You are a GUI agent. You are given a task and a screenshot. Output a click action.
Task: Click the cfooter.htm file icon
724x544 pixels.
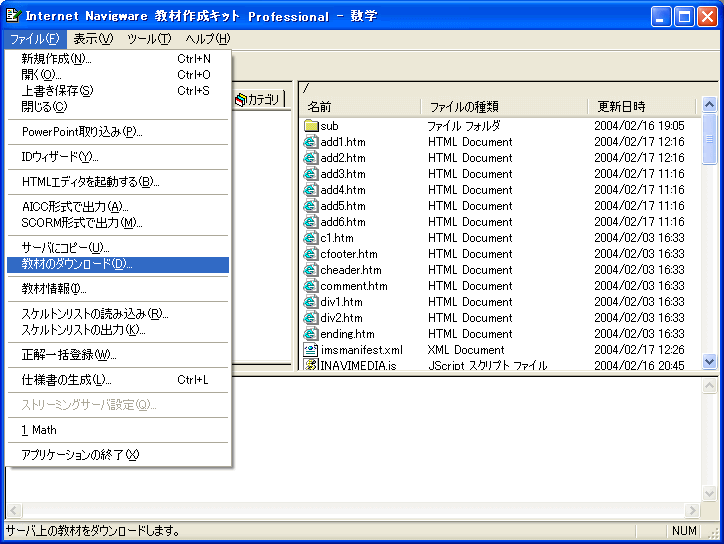[311, 254]
